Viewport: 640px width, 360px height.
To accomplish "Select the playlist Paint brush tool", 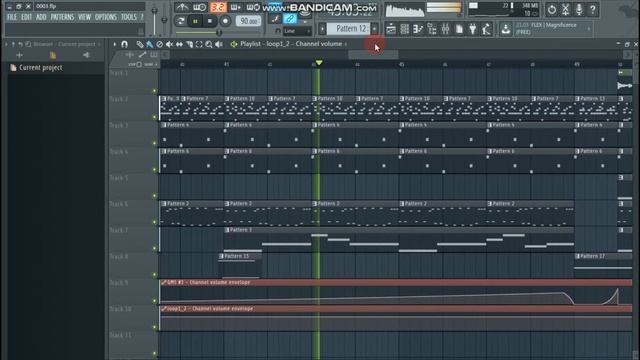I will click(150, 44).
